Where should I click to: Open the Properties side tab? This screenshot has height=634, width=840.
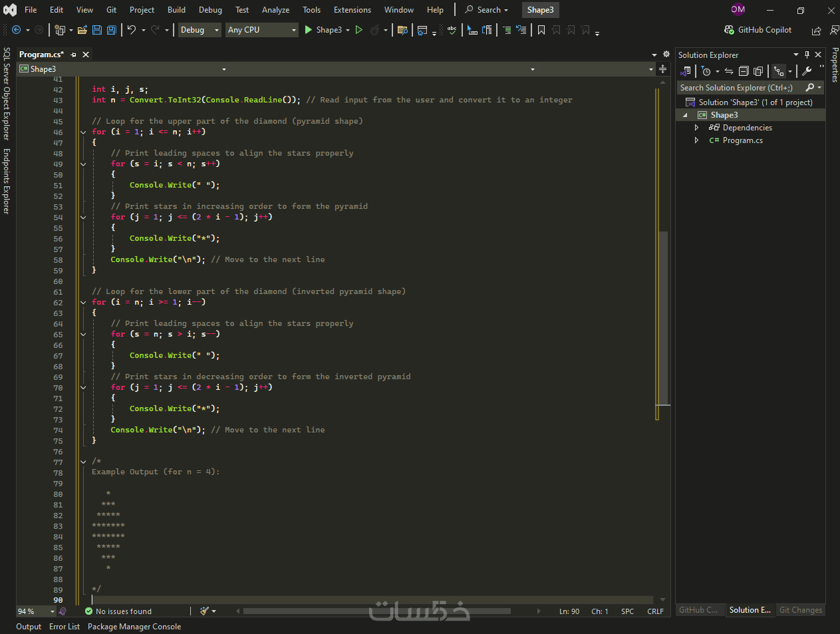(x=835, y=65)
